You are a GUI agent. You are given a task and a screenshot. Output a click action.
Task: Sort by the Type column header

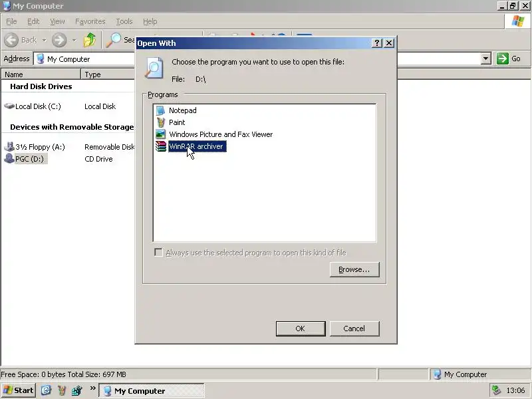tap(108, 74)
